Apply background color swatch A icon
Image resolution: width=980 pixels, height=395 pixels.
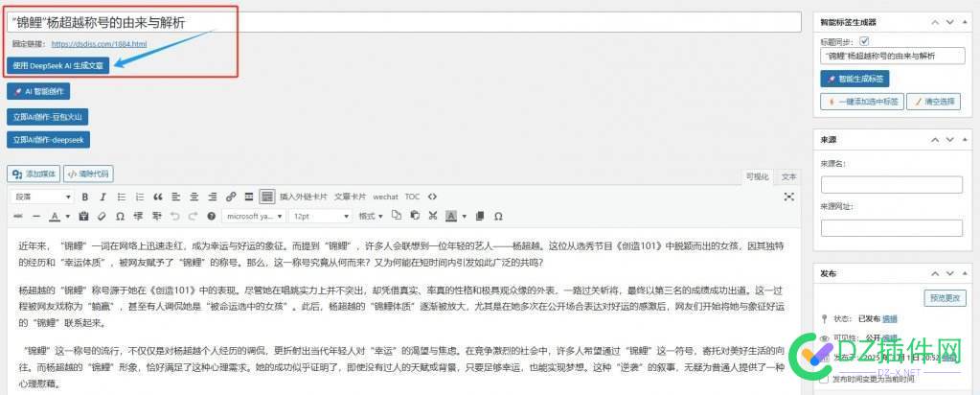click(x=451, y=216)
